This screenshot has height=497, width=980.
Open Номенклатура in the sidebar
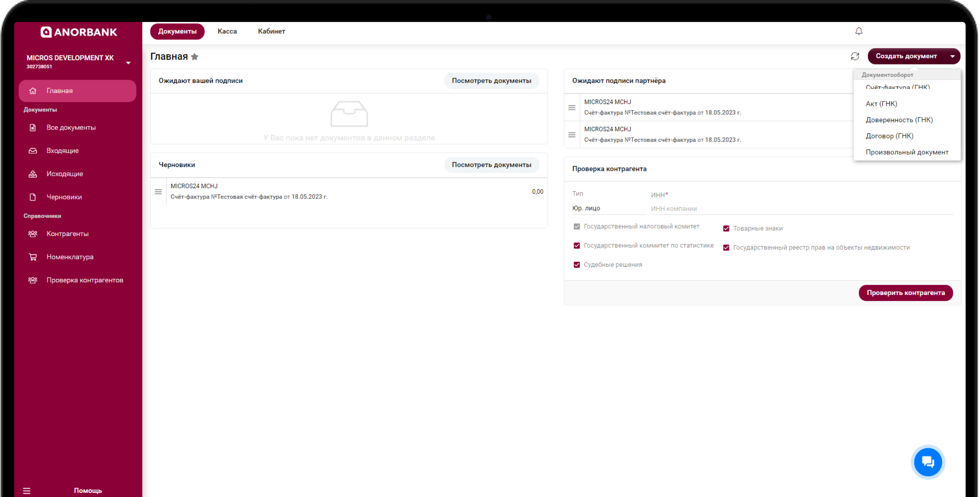(77, 257)
